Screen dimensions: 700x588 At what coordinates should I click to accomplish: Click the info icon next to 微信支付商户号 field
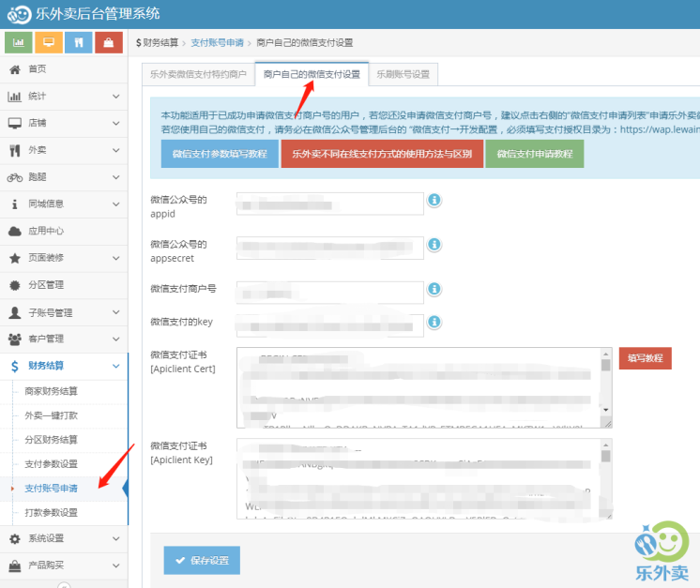tap(434, 289)
